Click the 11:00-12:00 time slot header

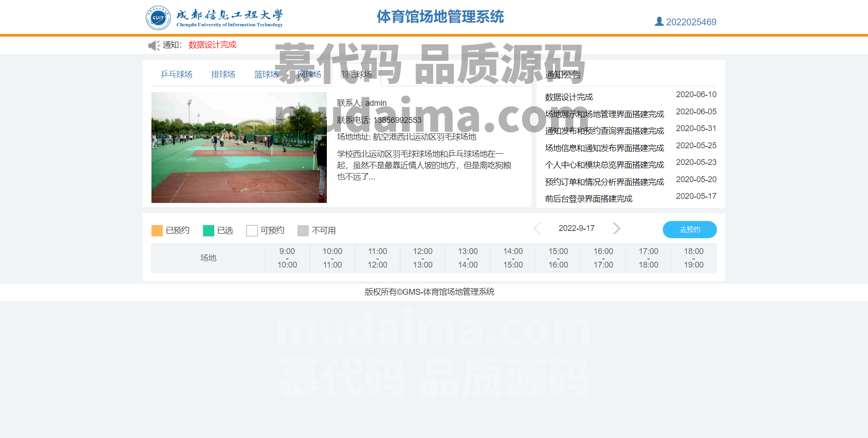(x=377, y=258)
